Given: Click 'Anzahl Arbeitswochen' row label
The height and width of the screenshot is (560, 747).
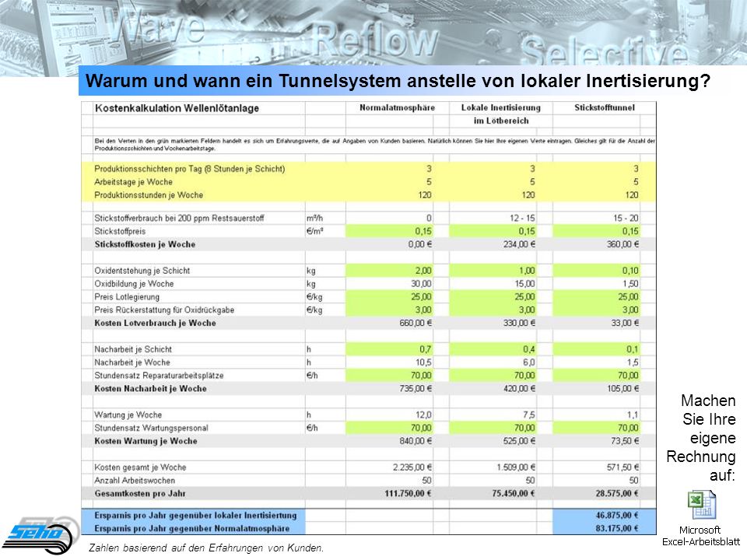Looking at the screenshot, I should point(135,481).
